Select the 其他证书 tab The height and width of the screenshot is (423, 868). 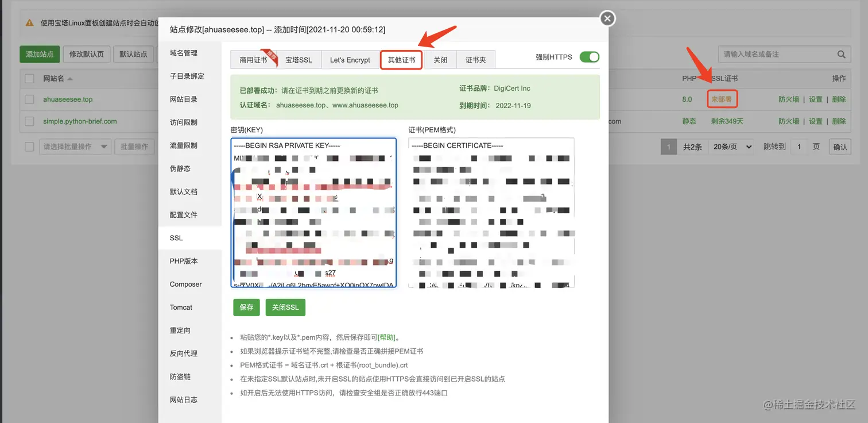coord(401,60)
